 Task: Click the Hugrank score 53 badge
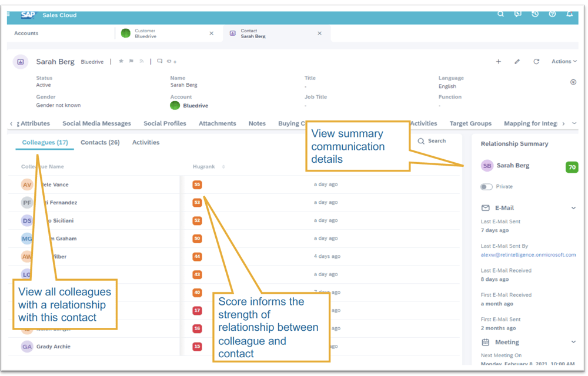click(197, 203)
